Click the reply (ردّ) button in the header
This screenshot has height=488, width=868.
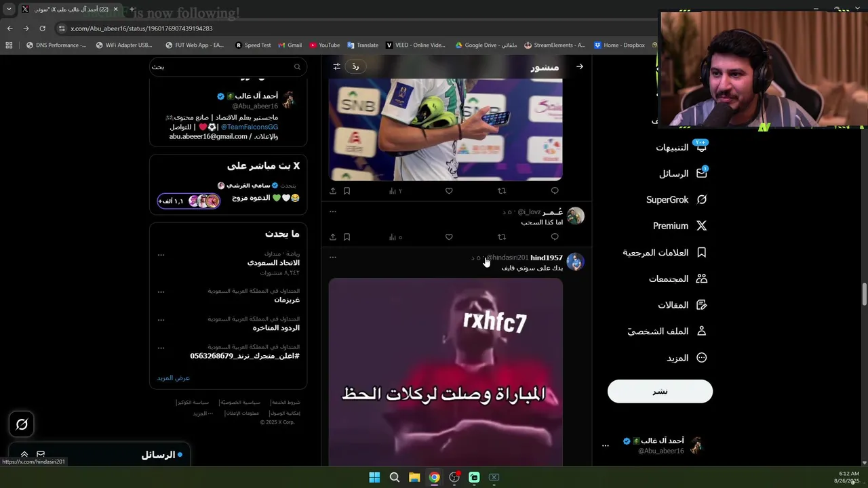[x=355, y=66]
